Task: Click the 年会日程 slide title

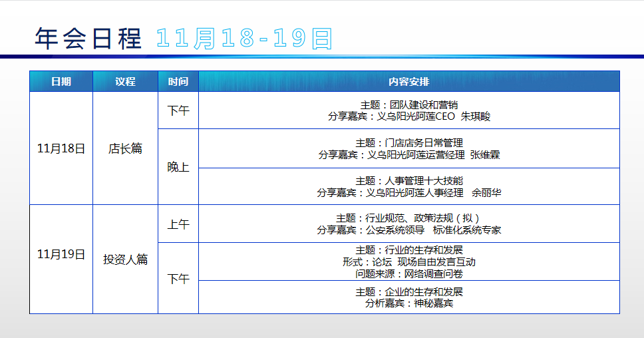Action: click(x=88, y=39)
